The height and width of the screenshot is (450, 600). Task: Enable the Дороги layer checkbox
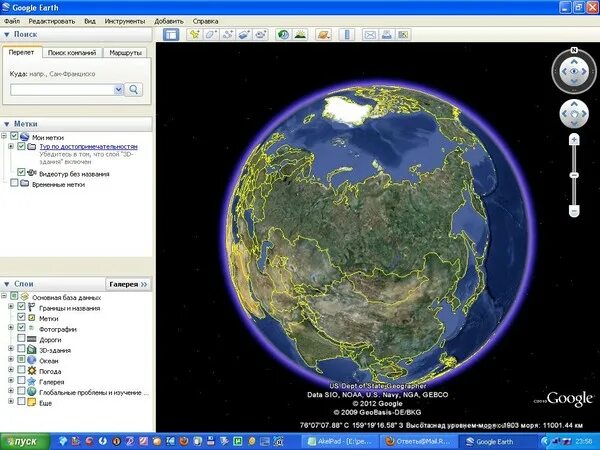coord(21,338)
